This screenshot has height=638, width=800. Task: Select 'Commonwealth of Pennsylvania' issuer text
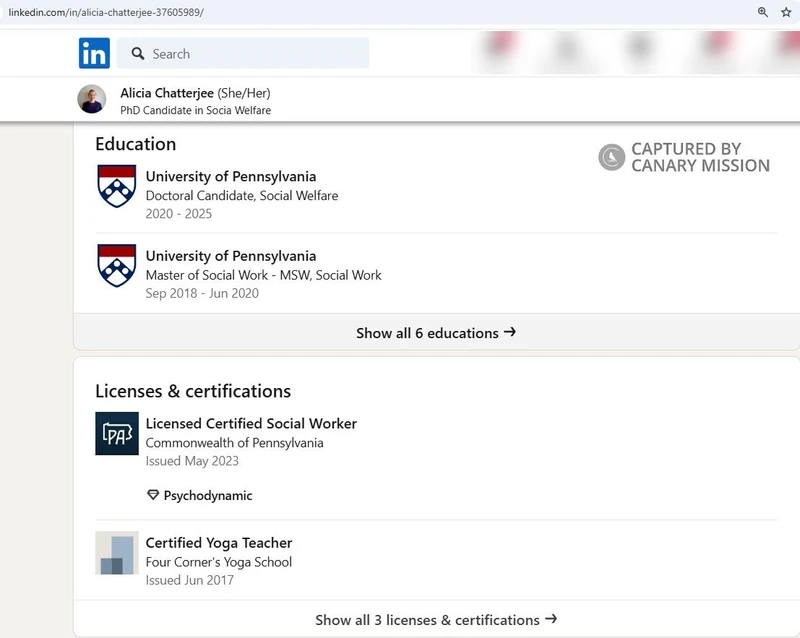234,443
